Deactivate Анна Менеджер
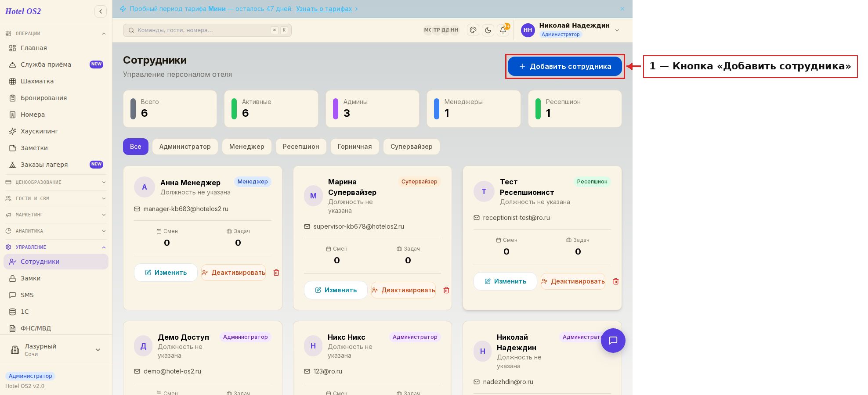The width and height of the screenshot is (868, 395). (x=233, y=273)
